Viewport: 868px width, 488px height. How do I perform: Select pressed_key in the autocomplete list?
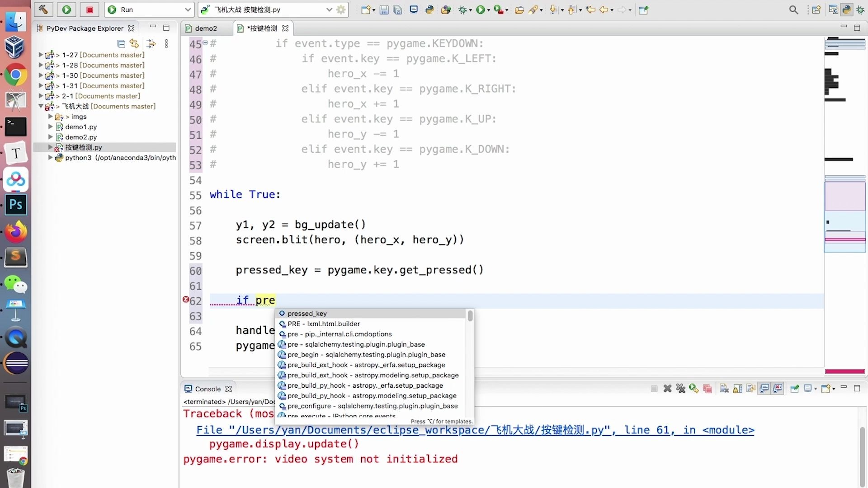[x=307, y=314]
